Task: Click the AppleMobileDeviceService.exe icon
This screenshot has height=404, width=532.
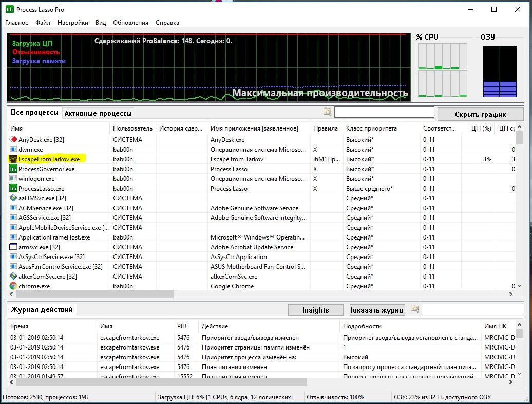Action: [x=13, y=228]
